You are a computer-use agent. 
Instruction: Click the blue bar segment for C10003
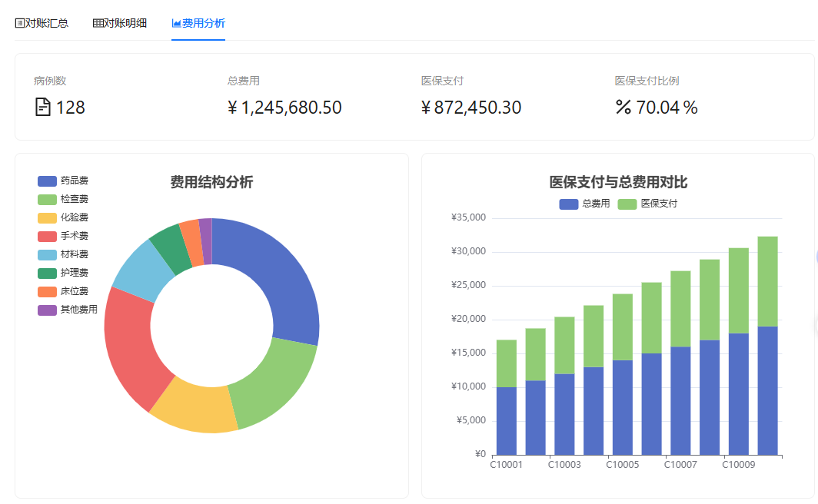(x=564, y=414)
